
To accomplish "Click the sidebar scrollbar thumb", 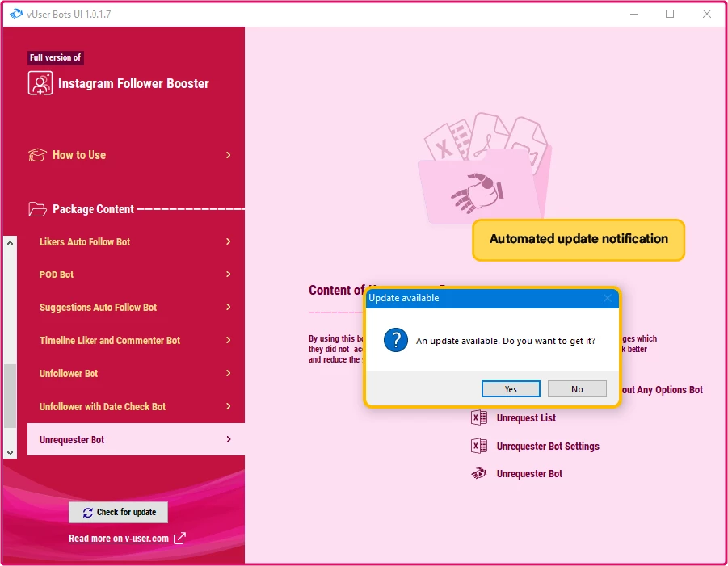I will coord(11,396).
